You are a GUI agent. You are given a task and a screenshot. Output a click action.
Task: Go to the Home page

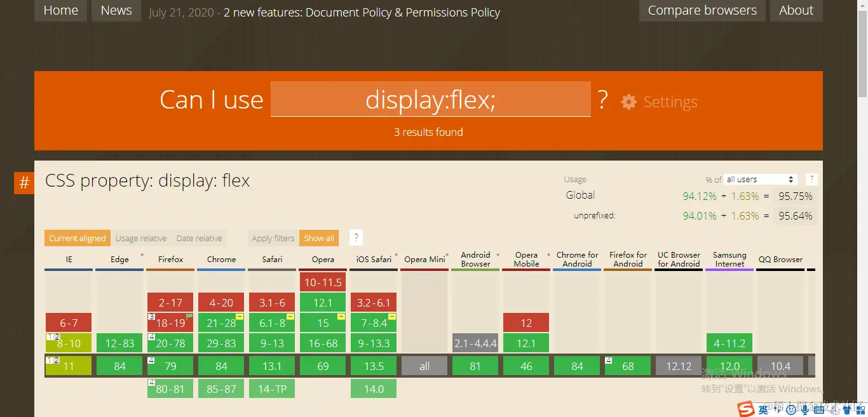click(61, 11)
